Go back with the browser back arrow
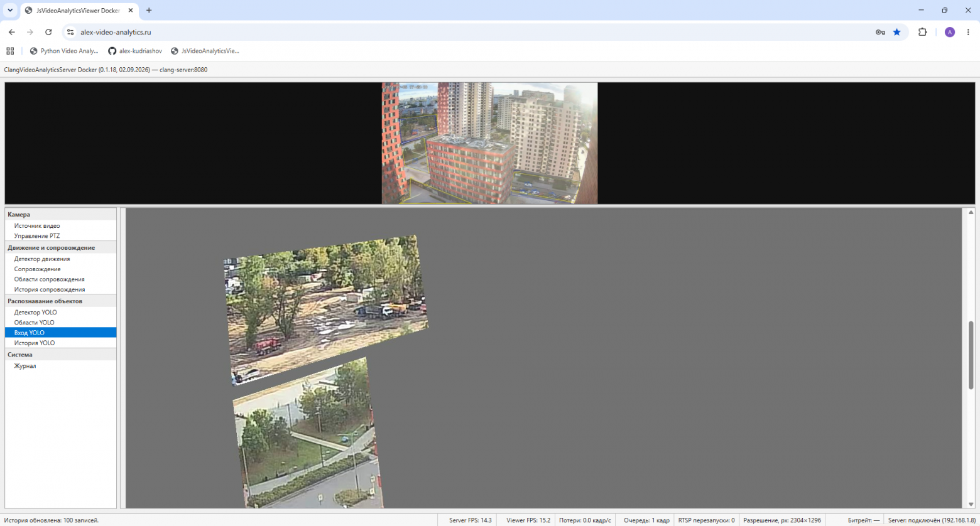Image resolution: width=980 pixels, height=526 pixels. 12,32
